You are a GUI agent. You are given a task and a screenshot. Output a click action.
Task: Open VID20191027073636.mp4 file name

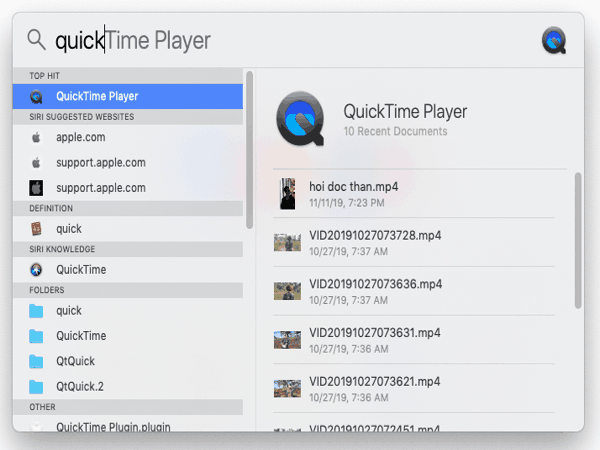375,284
